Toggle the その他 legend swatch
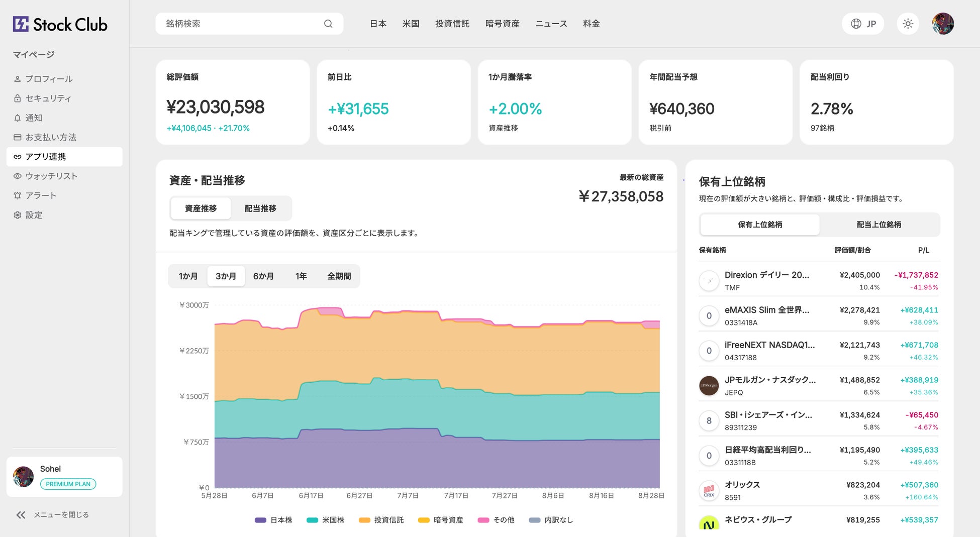The image size is (980, 537). tap(483, 520)
